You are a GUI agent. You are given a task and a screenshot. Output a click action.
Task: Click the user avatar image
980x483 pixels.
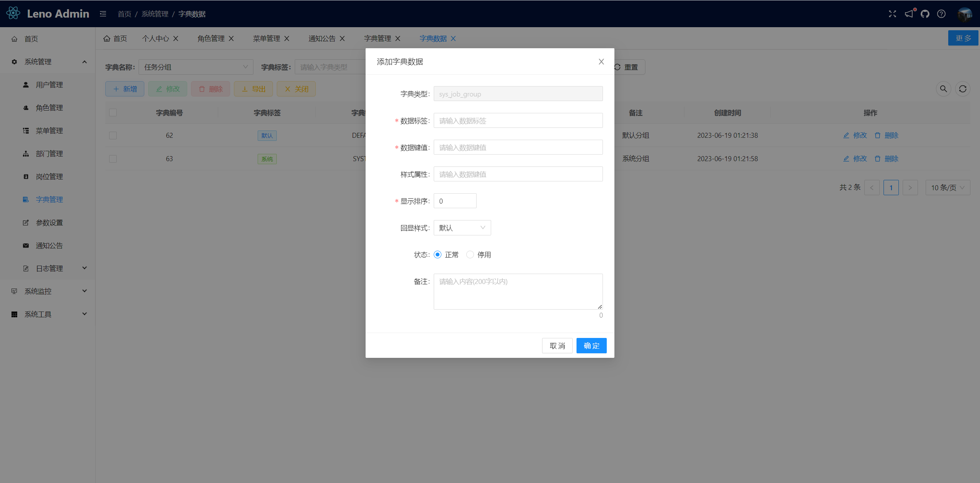coord(965,14)
